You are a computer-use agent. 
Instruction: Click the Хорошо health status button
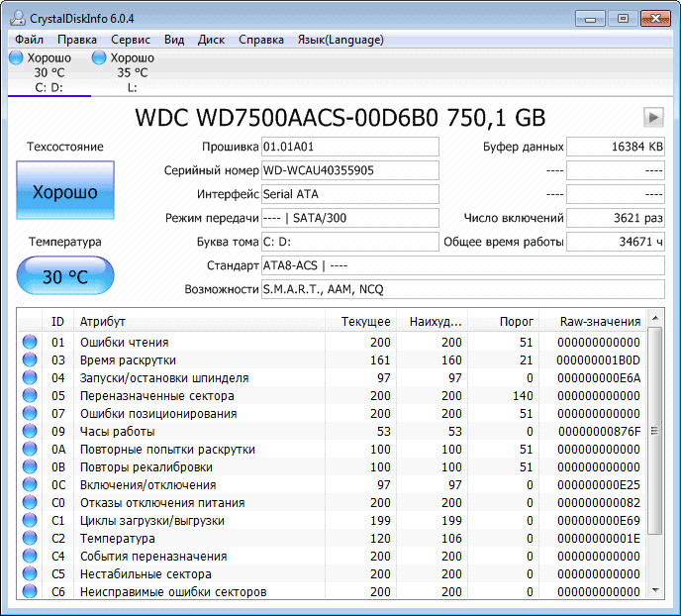[x=65, y=190]
